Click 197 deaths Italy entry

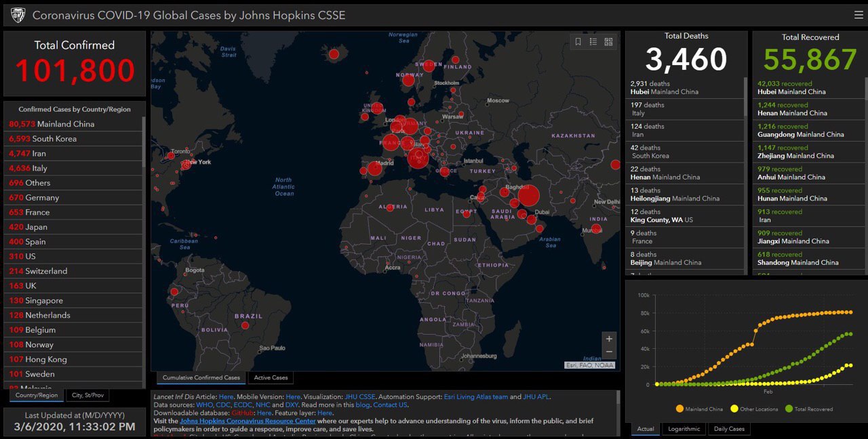pos(684,109)
